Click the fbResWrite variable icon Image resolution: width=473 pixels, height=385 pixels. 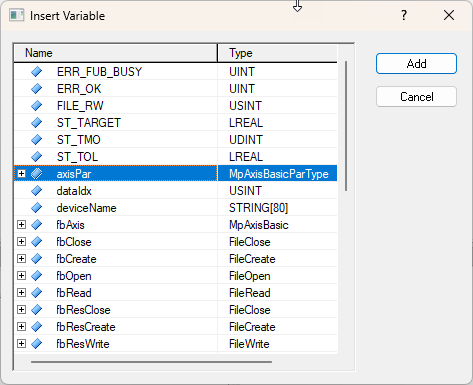tap(37, 344)
